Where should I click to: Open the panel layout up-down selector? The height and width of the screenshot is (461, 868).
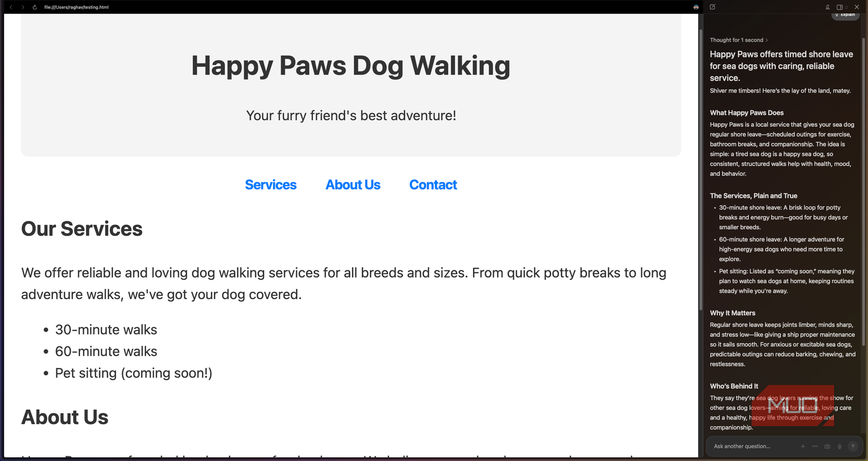click(x=846, y=7)
